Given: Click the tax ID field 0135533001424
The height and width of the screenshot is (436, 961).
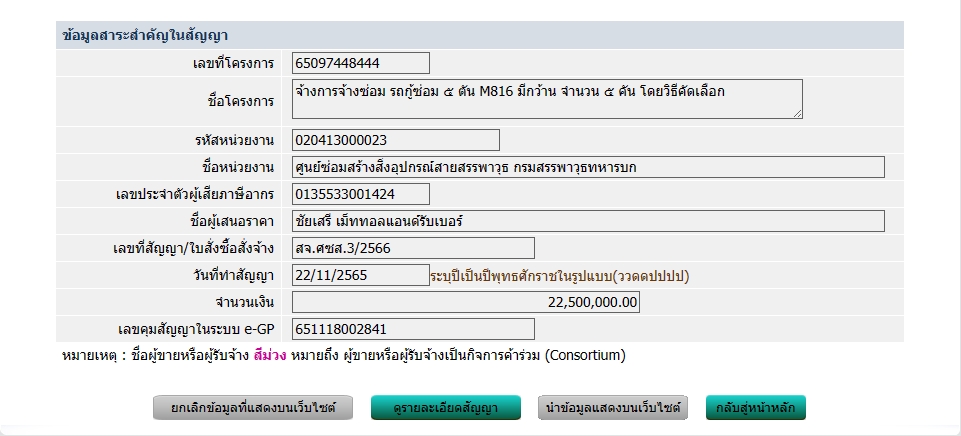Looking at the screenshot, I should [361, 194].
